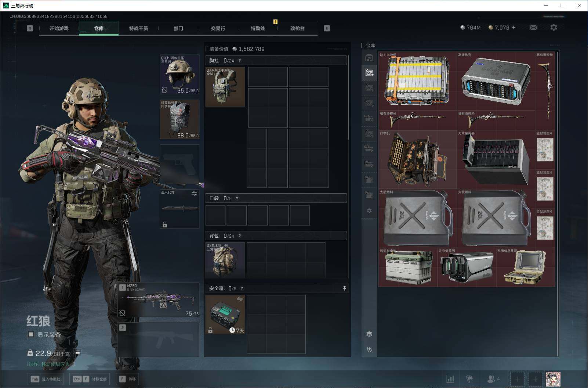Select the 打字机 typewriter item
The width and height of the screenshot is (588, 388).
tap(418, 160)
